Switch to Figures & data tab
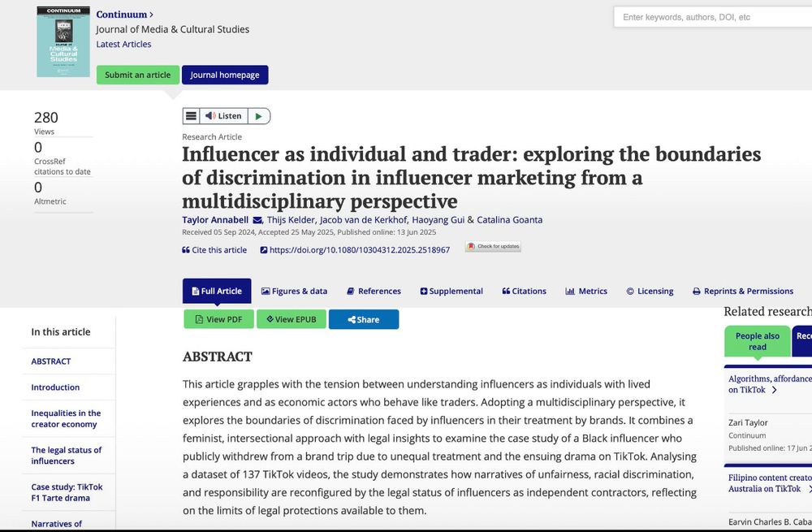 click(x=294, y=291)
